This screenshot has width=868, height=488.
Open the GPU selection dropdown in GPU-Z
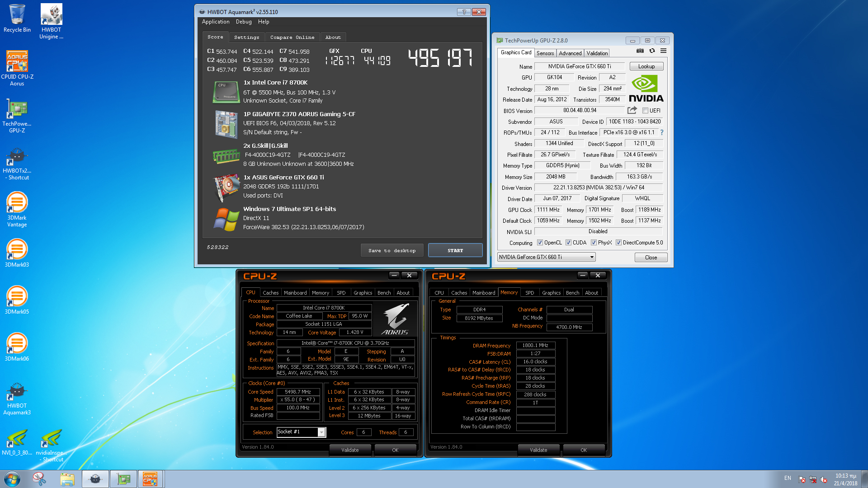[x=546, y=257]
